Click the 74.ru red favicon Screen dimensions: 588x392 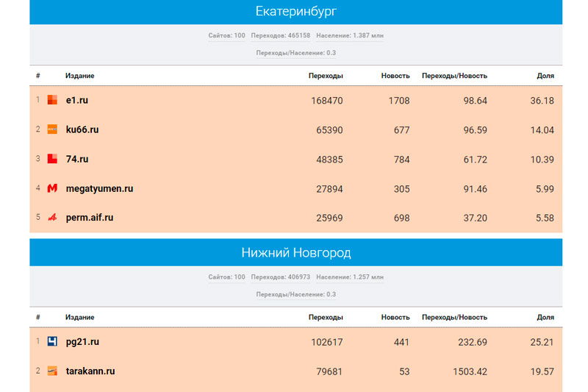pyautogui.click(x=52, y=159)
